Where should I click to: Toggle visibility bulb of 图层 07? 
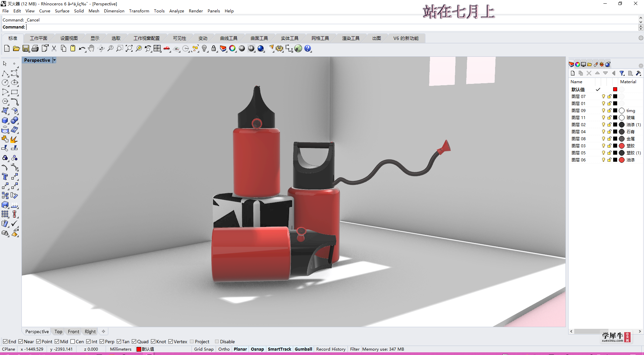point(603,97)
